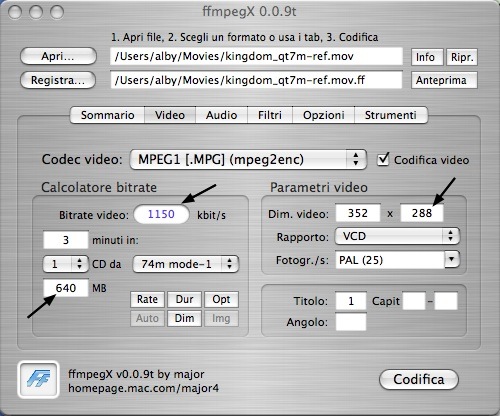Viewport: 500px width, 416px height.
Task: Click the Registra... button
Action: tap(58, 80)
